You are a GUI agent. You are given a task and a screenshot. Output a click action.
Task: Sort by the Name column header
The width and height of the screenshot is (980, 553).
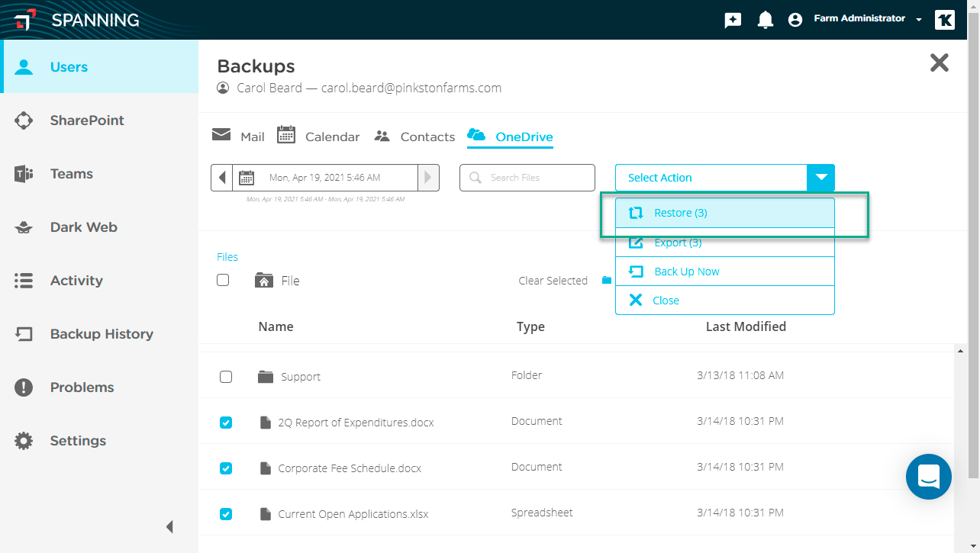276,326
